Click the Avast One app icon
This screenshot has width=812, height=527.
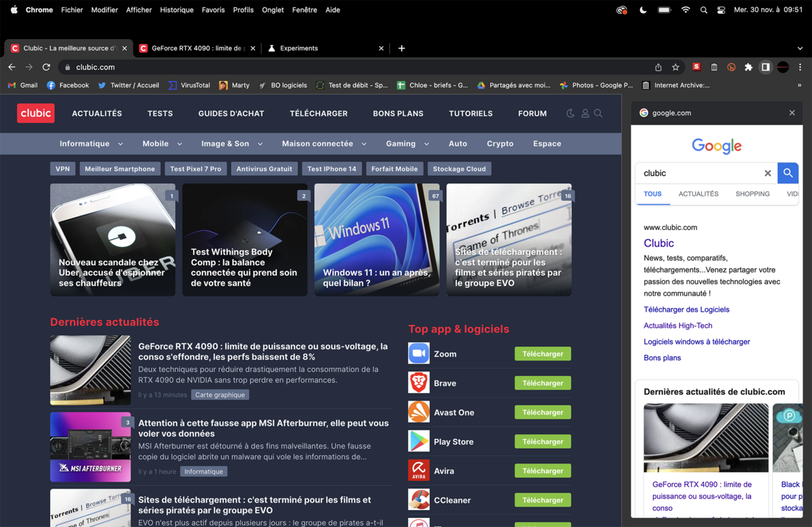click(419, 412)
